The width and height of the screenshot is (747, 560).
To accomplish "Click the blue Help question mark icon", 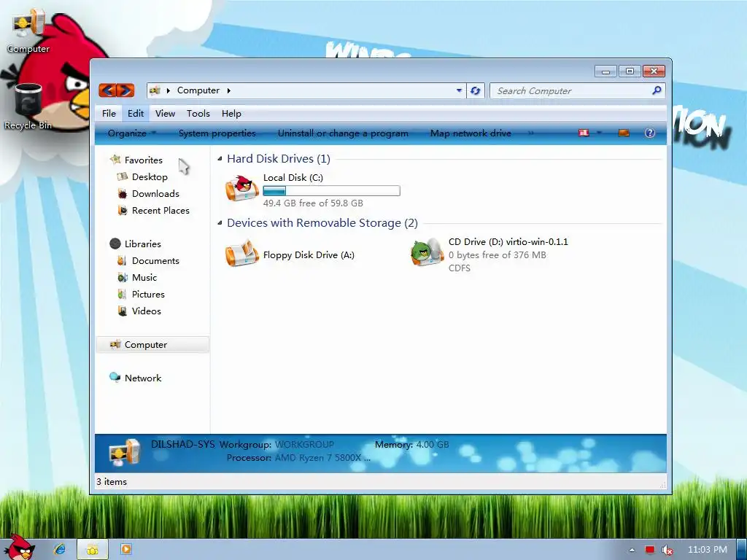I will pyautogui.click(x=650, y=133).
